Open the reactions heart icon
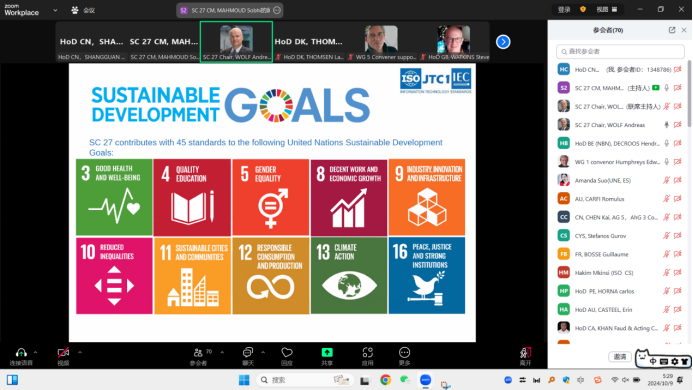Viewport: 693px width, 390px height. pyautogui.click(x=287, y=352)
